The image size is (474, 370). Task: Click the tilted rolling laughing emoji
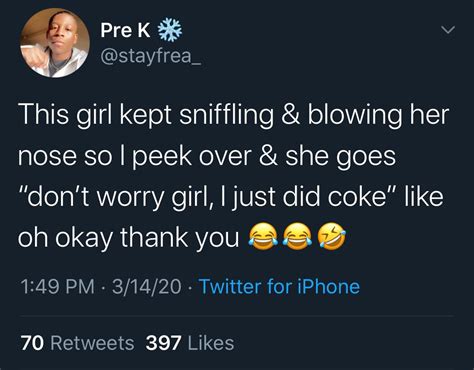331,237
